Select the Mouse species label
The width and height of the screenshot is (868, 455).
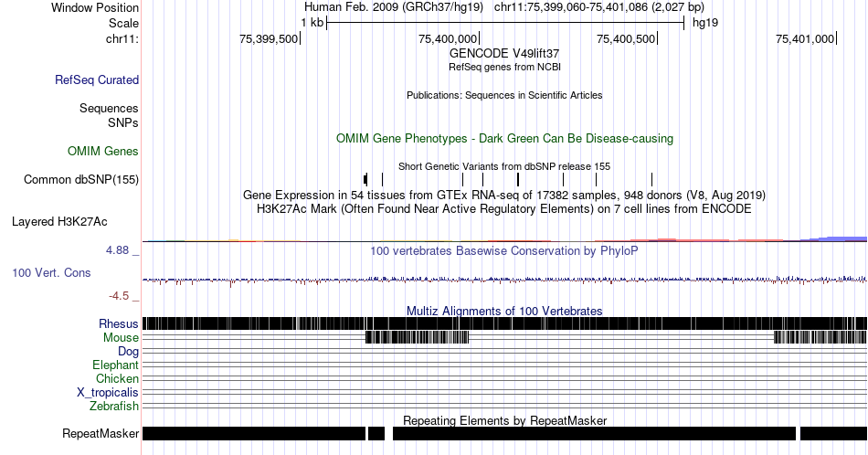(121, 338)
